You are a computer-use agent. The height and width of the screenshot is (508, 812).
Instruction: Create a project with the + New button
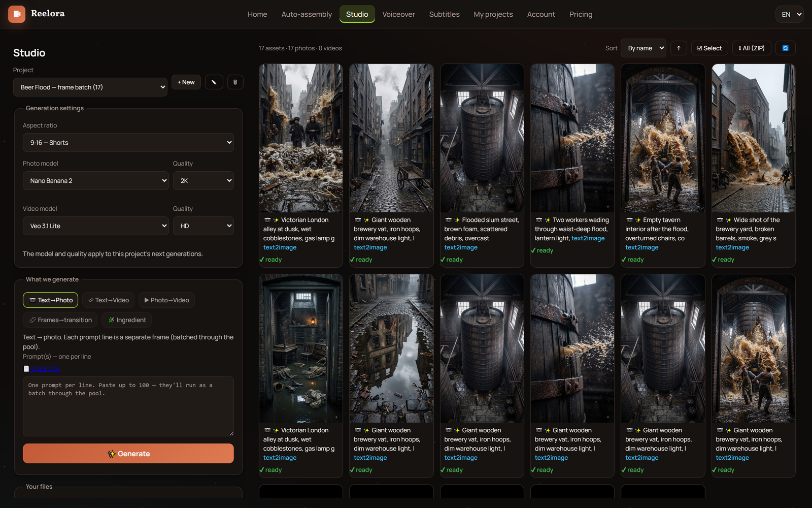pyautogui.click(x=186, y=82)
